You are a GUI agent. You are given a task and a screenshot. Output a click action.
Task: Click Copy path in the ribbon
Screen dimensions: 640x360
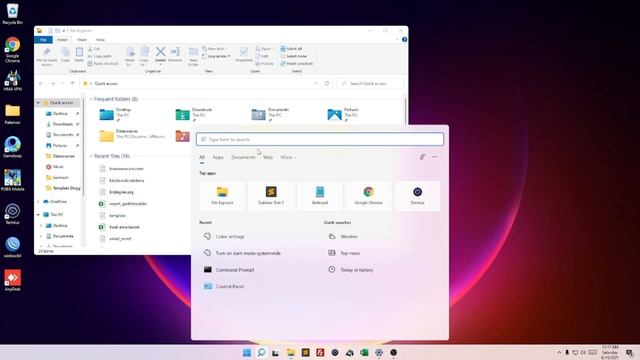(x=100, y=56)
